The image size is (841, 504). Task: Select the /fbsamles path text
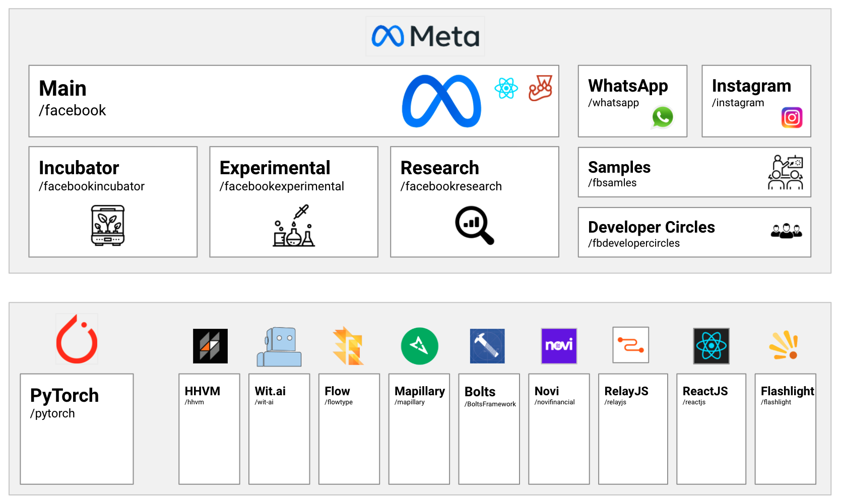(612, 183)
